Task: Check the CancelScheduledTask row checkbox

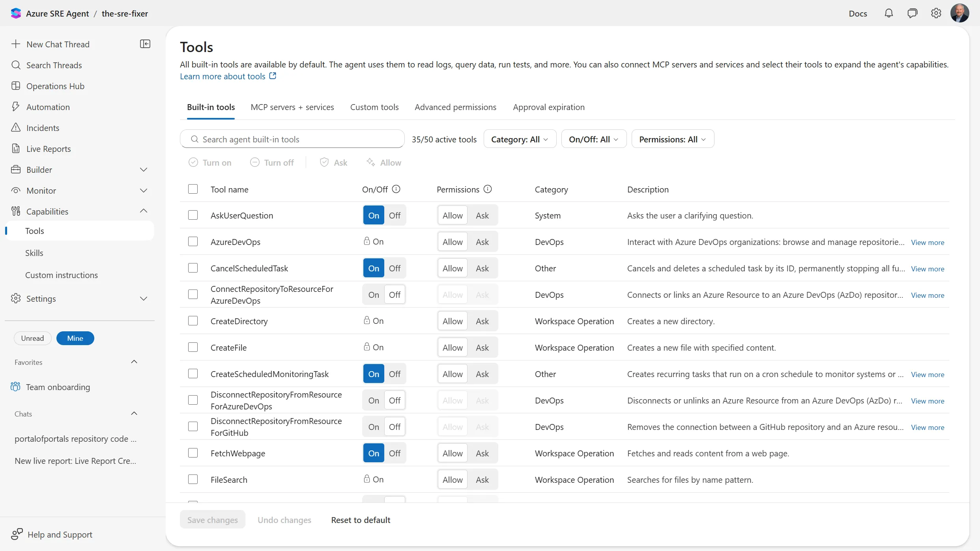Action: [x=193, y=268]
